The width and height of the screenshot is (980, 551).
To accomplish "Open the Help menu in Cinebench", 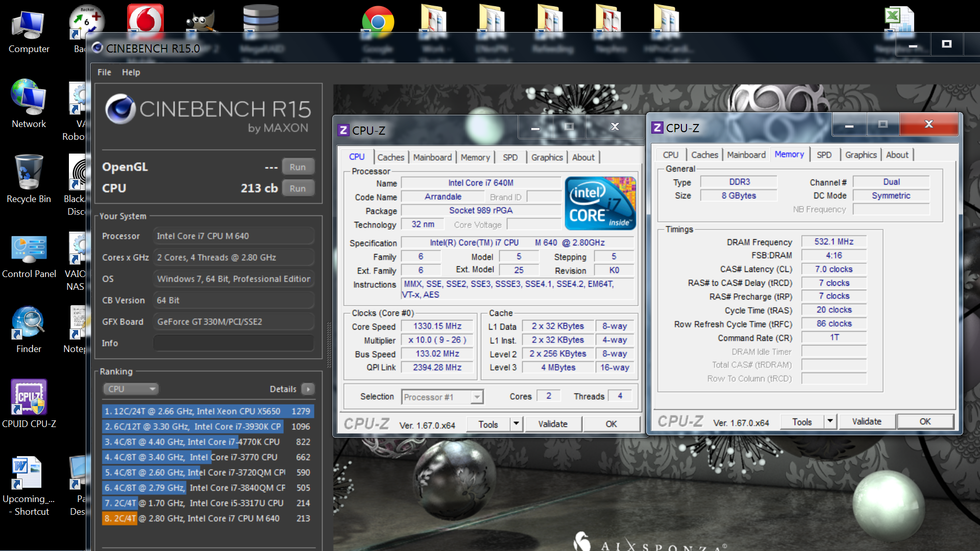I will point(131,72).
